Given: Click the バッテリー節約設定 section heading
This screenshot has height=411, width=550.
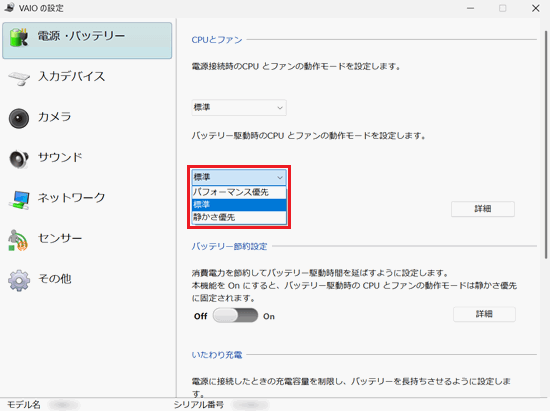Looking at the screenshot, I should click(x=229, y=247).
